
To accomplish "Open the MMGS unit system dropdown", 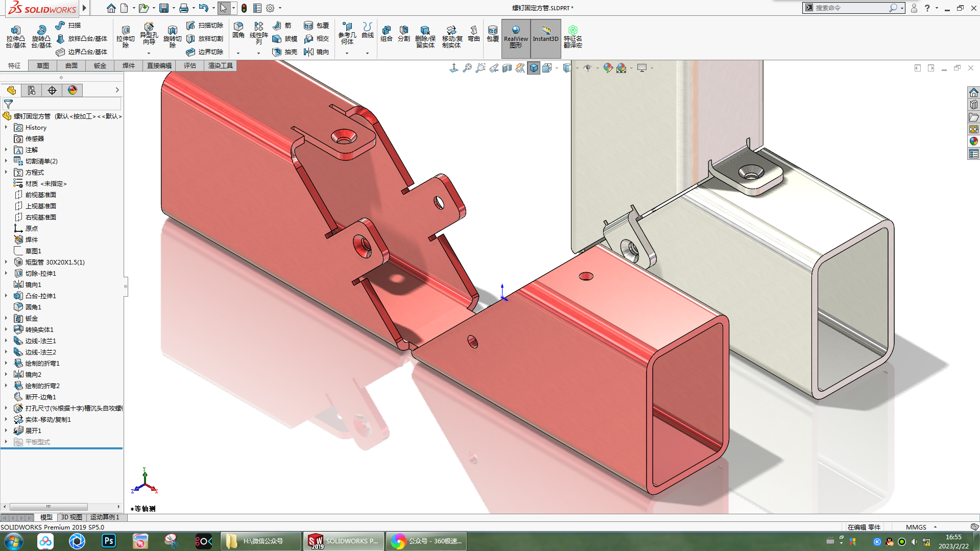I will [x=935, y=527].
